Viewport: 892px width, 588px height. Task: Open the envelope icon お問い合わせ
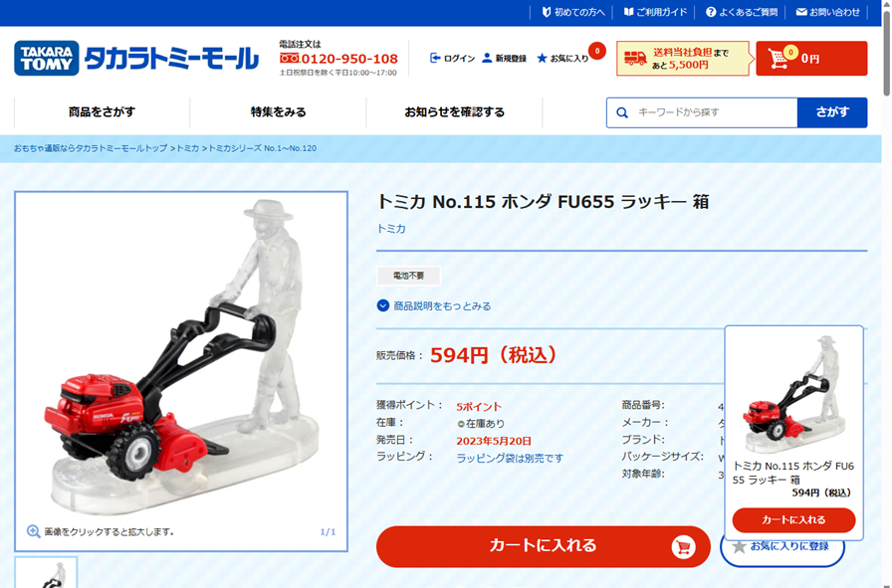pos(801,12)
